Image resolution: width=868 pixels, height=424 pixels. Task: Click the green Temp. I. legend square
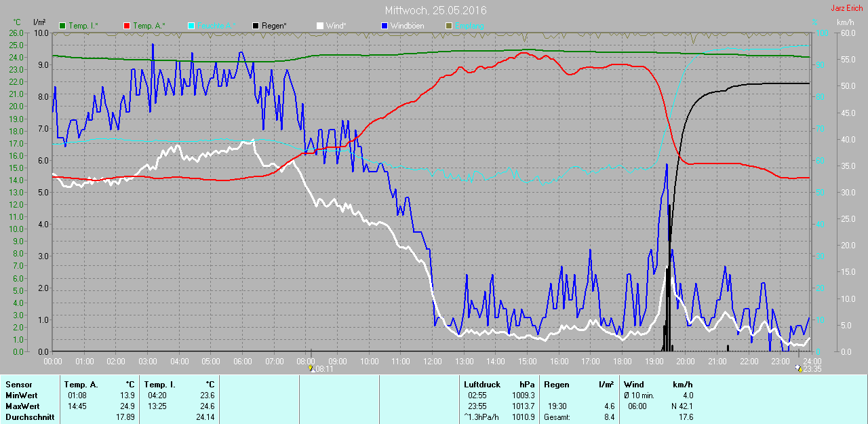point(63,26)
